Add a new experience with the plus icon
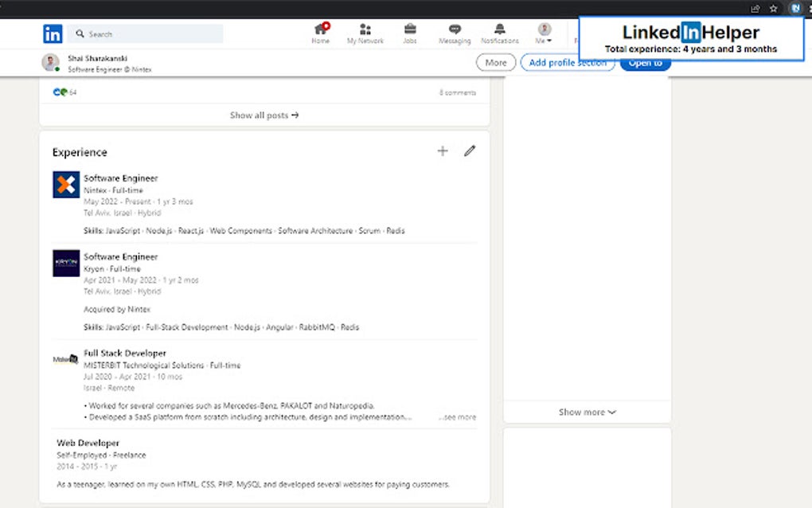 pos(443,150)
